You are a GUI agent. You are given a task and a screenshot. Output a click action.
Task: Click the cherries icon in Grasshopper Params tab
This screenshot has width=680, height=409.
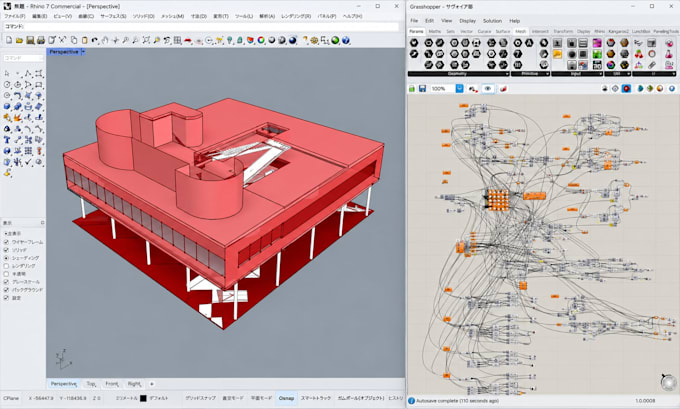(638, 54)
